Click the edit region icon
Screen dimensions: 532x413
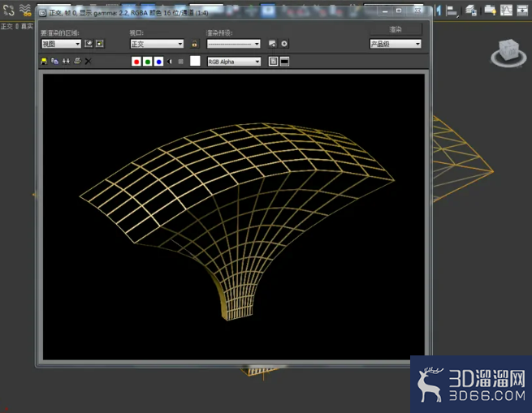tap(89, 44)
